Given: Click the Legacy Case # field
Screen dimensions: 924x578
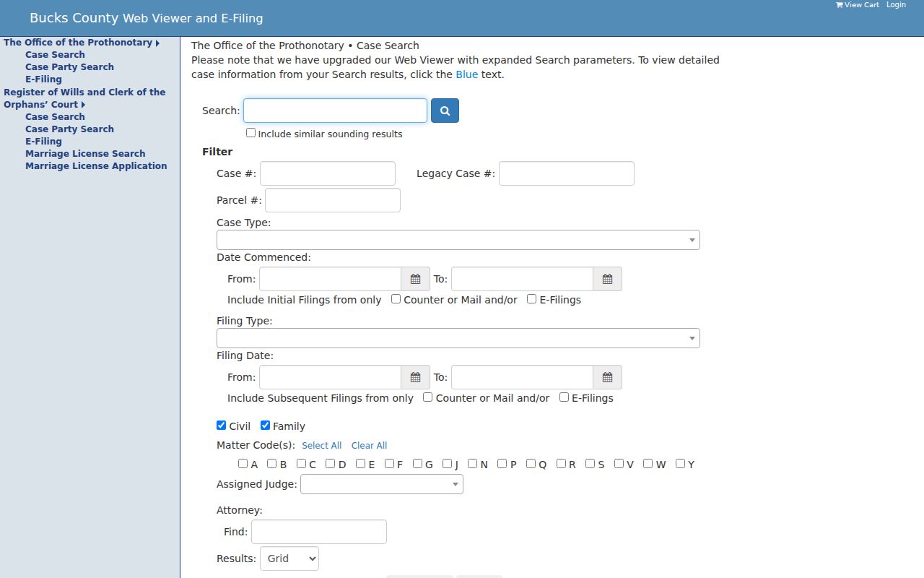Looking at the screenshot, I should pos(567,173).
